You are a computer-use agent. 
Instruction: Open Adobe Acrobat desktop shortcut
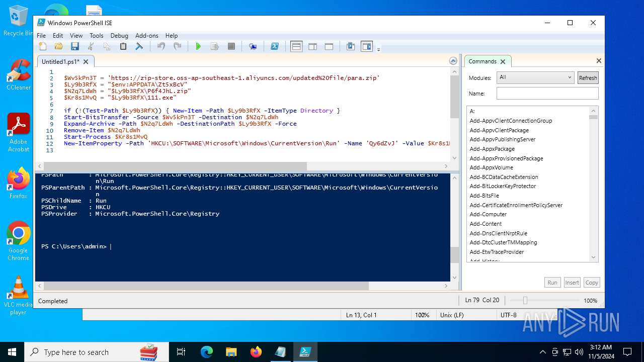pyautogui.click(x=19, y=132)
